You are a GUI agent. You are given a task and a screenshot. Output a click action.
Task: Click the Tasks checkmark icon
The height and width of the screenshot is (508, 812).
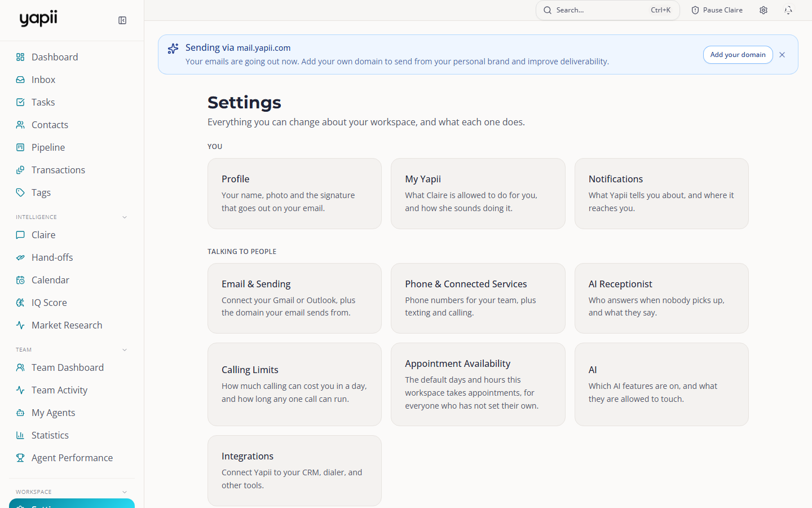20,102
